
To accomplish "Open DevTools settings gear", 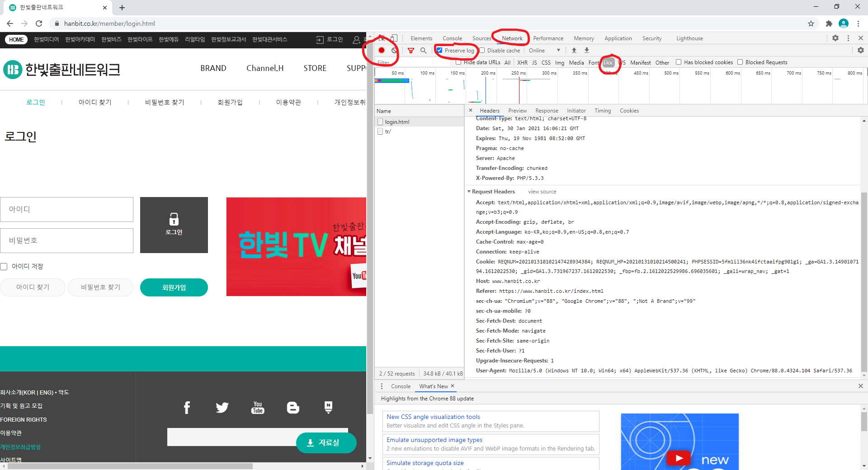I will [x=835, y=38].
